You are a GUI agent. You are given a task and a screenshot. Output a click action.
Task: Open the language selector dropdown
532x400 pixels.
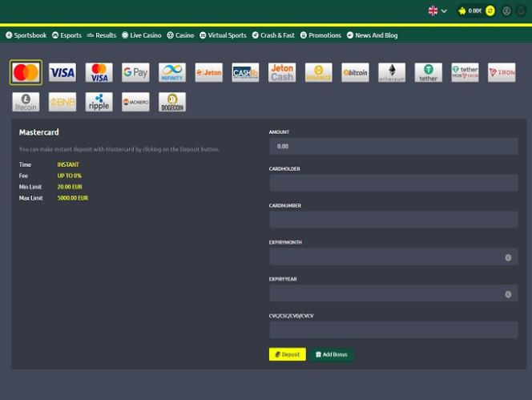click(437, 11)
